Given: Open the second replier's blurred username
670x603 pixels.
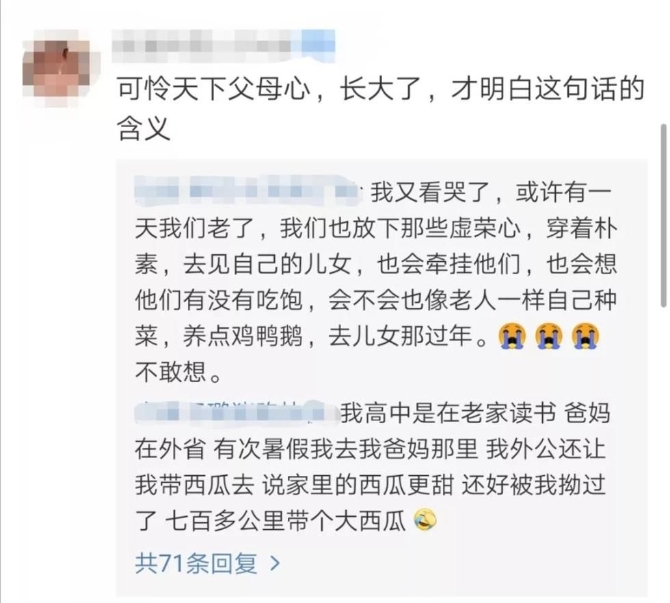Looking at the screenshot, I should click(x=237, y=412).
